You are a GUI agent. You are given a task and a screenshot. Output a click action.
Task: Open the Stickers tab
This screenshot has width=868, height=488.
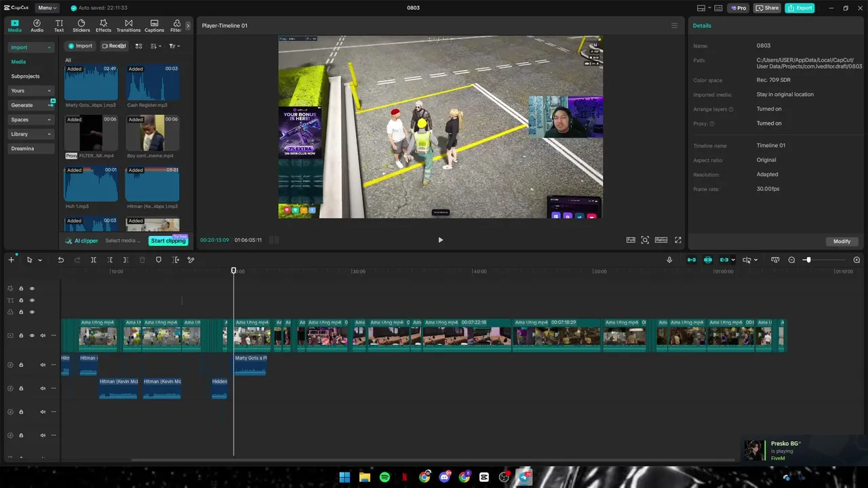tap(81, 26)
